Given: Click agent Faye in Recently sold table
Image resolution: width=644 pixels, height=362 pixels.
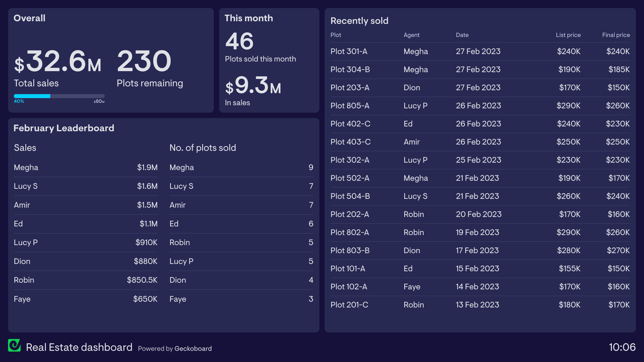Looking at the screenshot, I should click(x=412, y=287).
